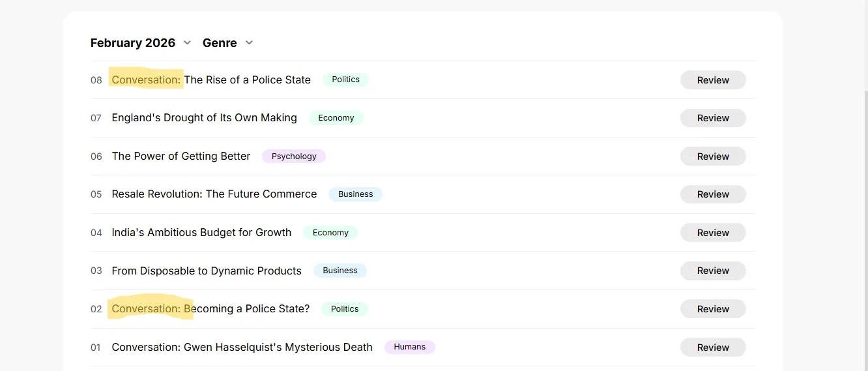
Task: Review "Resale Revolution: The Future Commerce"
Action: (713, 194)
